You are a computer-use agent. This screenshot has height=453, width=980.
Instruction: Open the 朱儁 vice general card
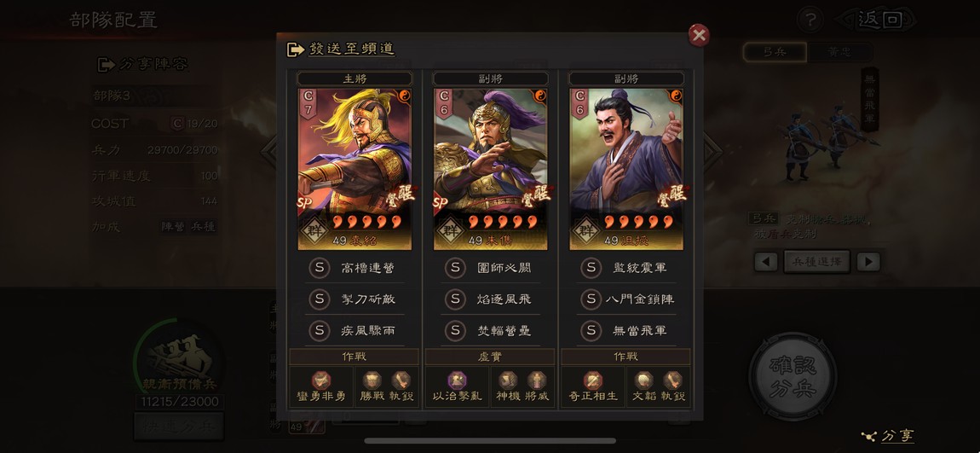491,169
